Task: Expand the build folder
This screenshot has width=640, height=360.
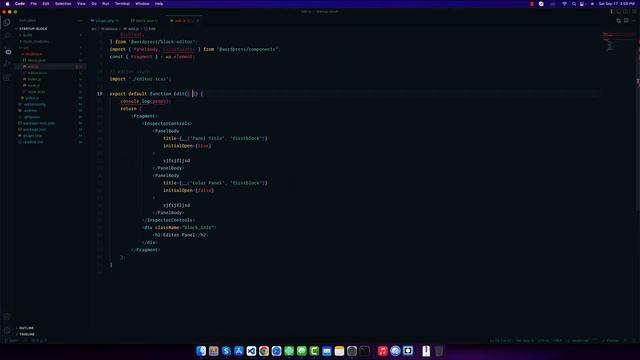Action: tap(27, 35)
